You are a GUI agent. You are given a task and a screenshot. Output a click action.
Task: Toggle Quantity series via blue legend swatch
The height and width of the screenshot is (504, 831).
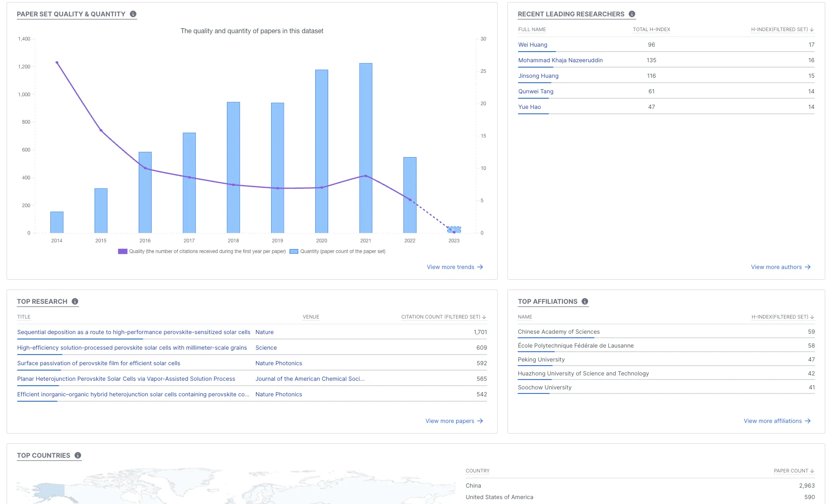tap(294, 251)
